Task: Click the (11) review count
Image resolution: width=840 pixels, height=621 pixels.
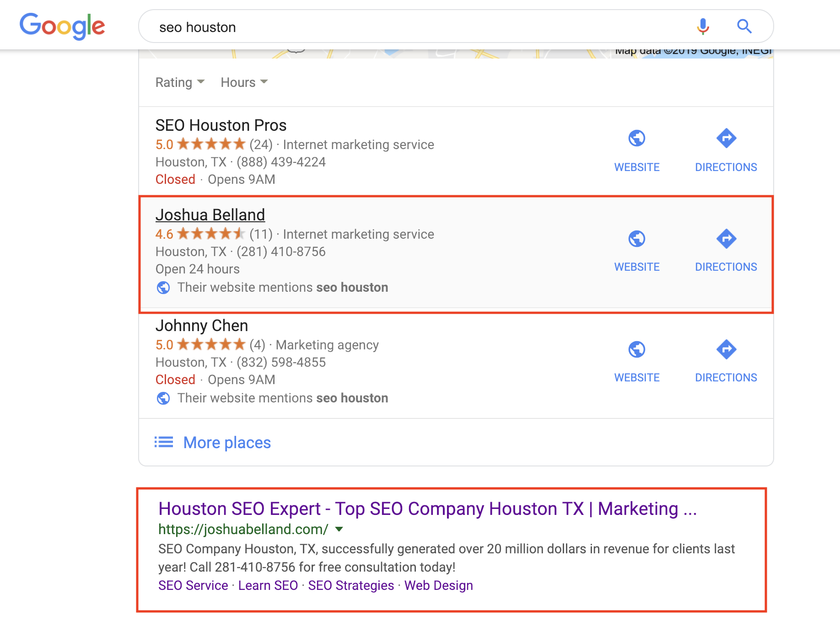Action: point(261,234)
